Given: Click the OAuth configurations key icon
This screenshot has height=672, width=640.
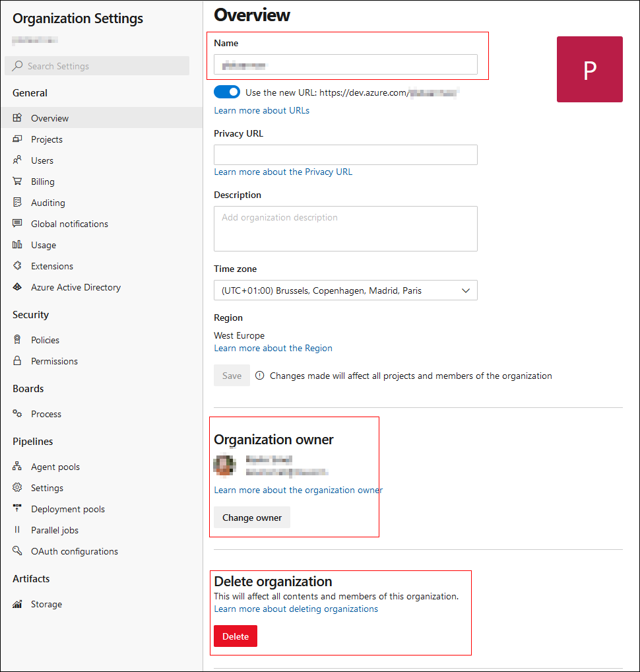Looking at the screenshot, I should (x=17, y=551).
